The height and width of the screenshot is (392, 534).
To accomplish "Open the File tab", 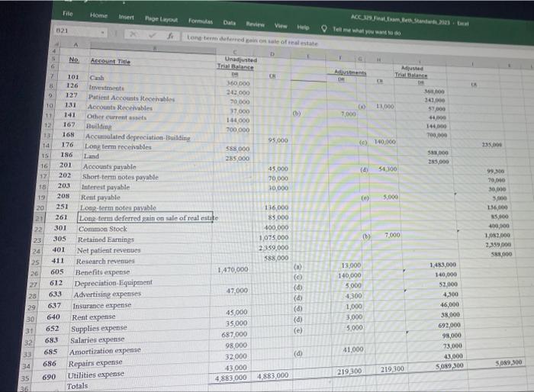I will click(68, 13).
